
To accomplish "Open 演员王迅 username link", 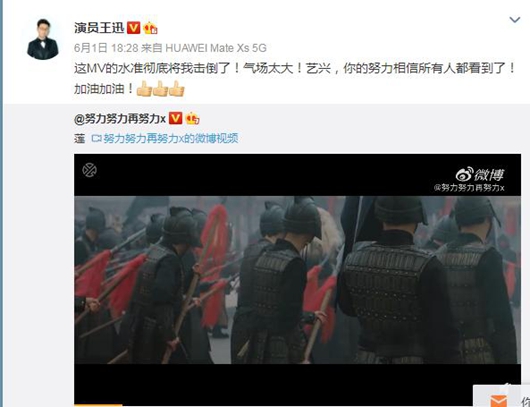I will click(x=99, y=28).
